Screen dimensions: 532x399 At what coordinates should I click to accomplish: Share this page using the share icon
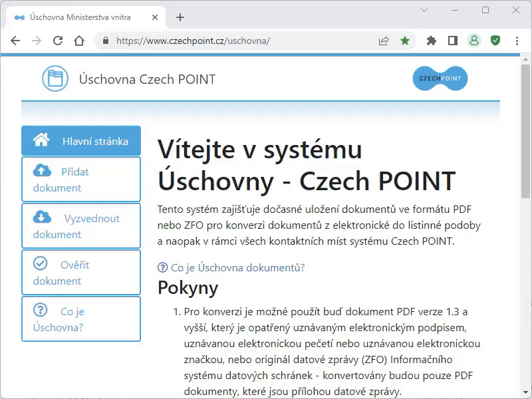[x=384, y=41]
